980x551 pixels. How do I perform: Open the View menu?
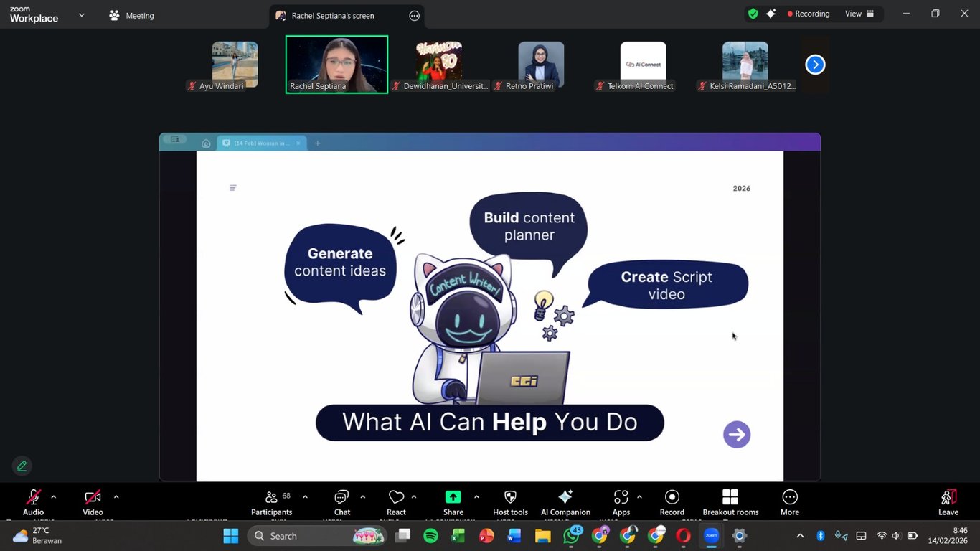click(x=853, y=13)
